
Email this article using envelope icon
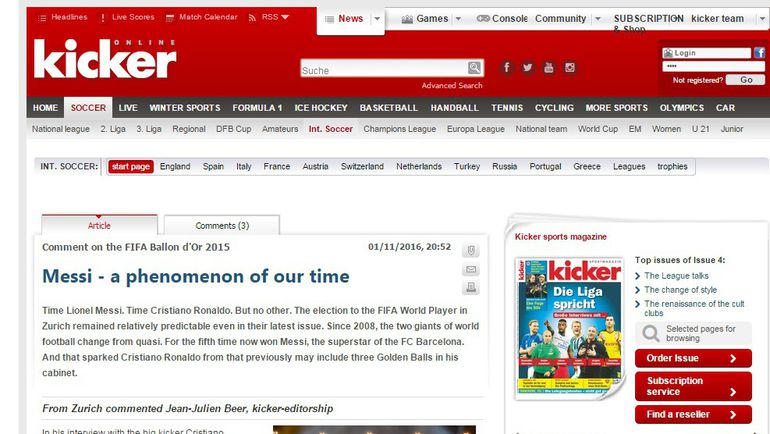(470, 269)
